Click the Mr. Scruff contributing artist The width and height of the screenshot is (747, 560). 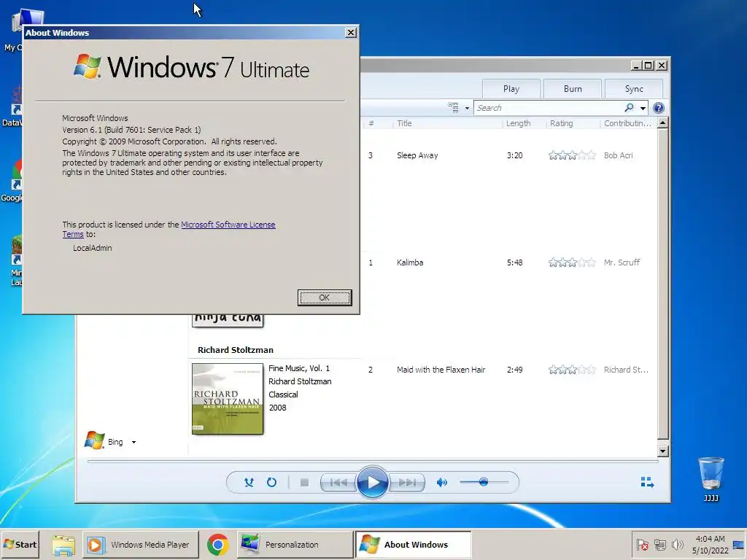point(622,262)
